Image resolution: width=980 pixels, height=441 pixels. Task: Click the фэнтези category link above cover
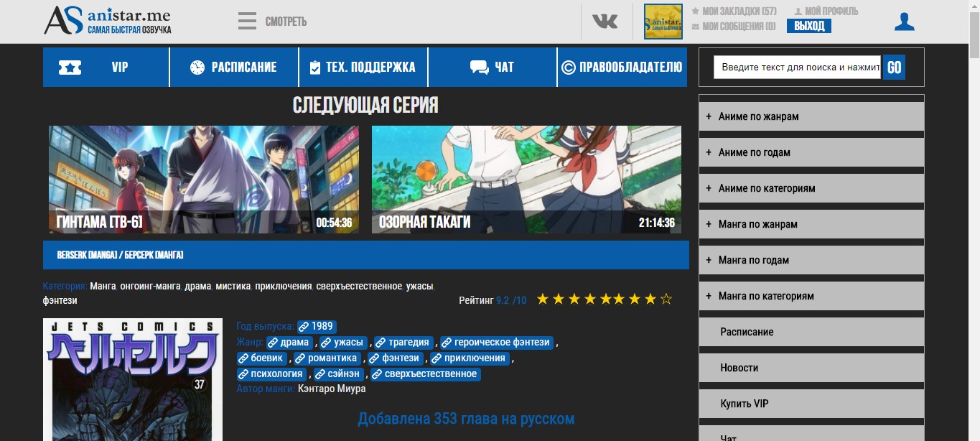coord(60,300)
